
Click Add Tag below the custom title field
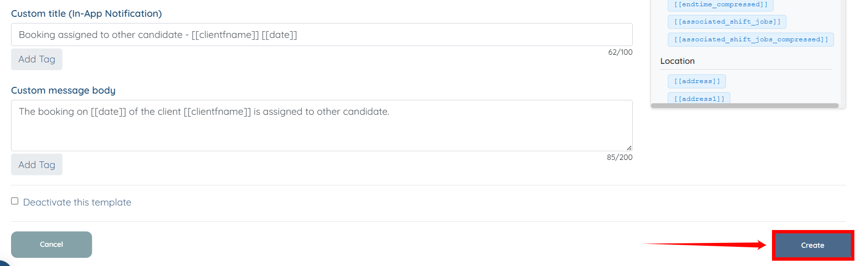(36, 59)
